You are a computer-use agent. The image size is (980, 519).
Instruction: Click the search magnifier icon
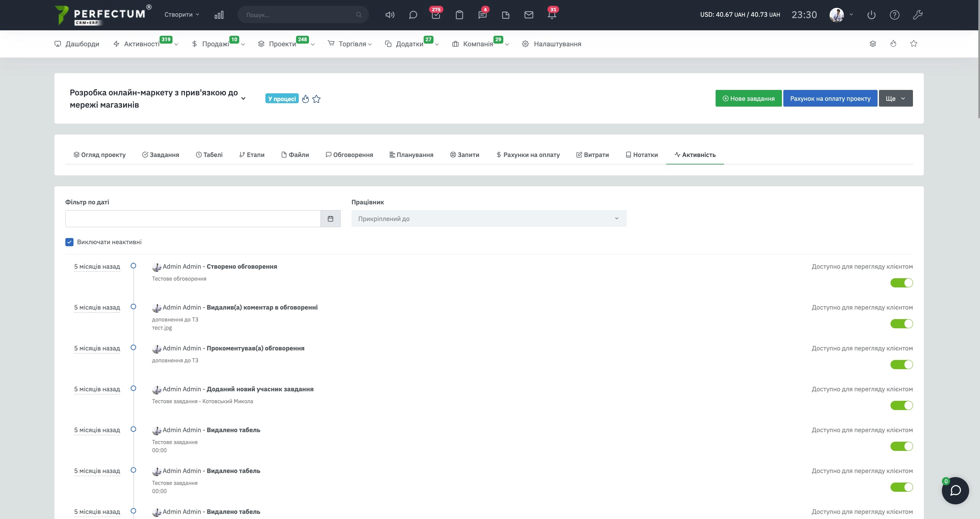pyautogui.click(x=359, y=15)
